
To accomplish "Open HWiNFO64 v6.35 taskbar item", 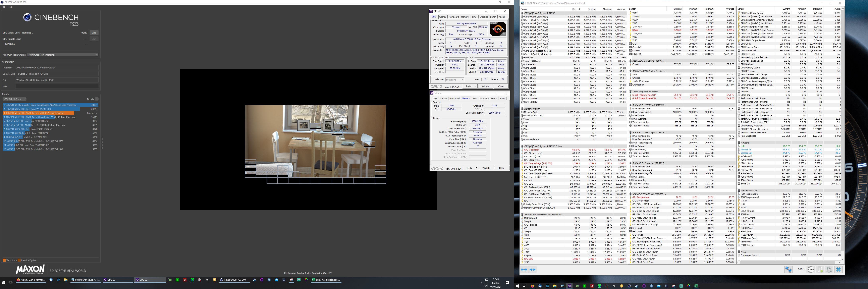I will click(x=86, y=280).
